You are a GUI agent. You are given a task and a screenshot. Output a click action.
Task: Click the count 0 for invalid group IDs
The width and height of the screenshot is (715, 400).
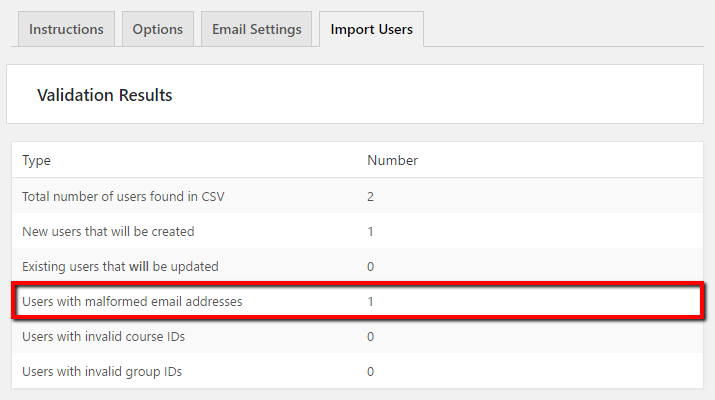[371, 371]
